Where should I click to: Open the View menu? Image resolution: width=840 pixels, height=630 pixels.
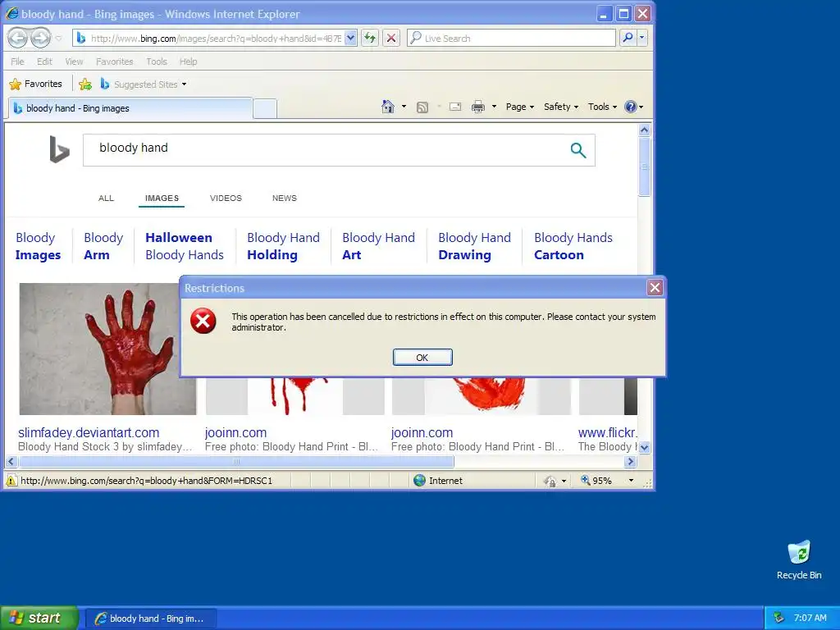coord(74,62)
